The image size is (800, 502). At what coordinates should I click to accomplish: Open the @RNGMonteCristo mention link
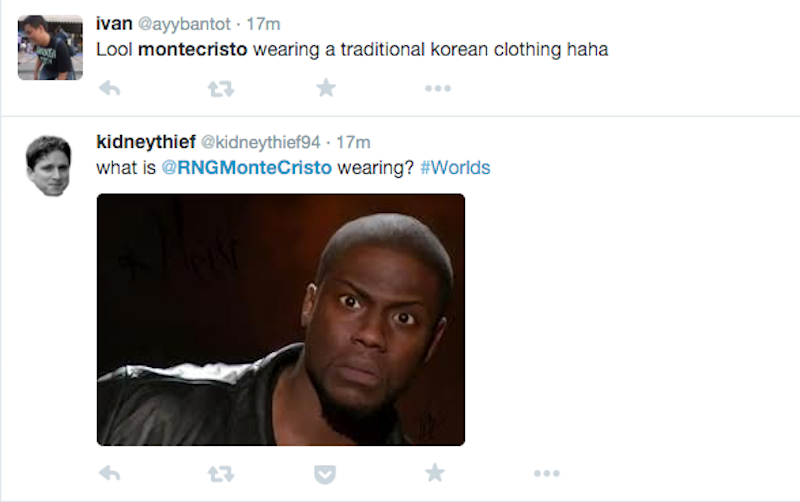point(246,168)
